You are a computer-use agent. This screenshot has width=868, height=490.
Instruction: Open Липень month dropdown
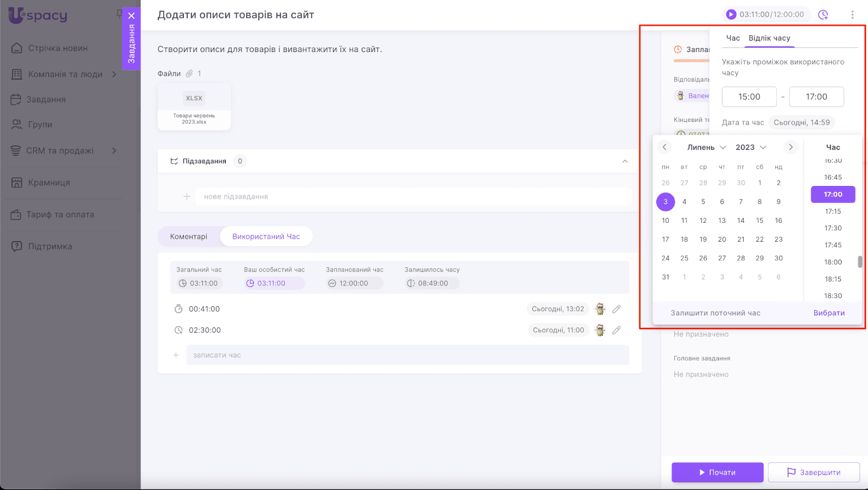point(706,147)
